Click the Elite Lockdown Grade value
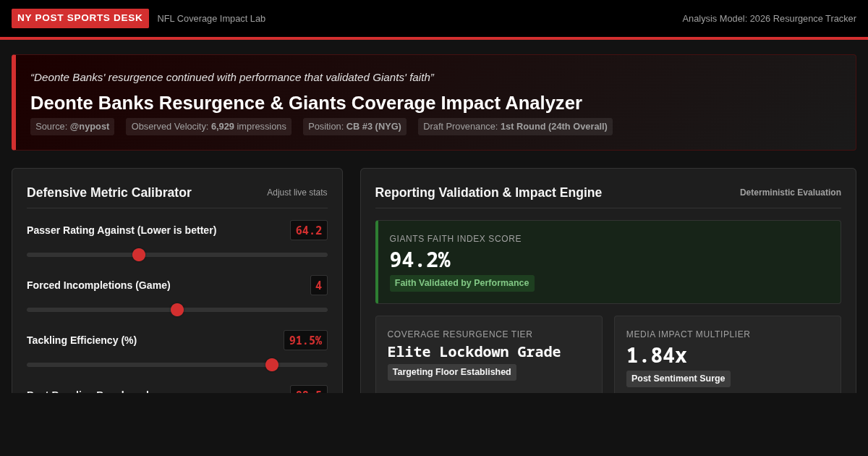This screenshot has width=868, height=456. [475, 352]
